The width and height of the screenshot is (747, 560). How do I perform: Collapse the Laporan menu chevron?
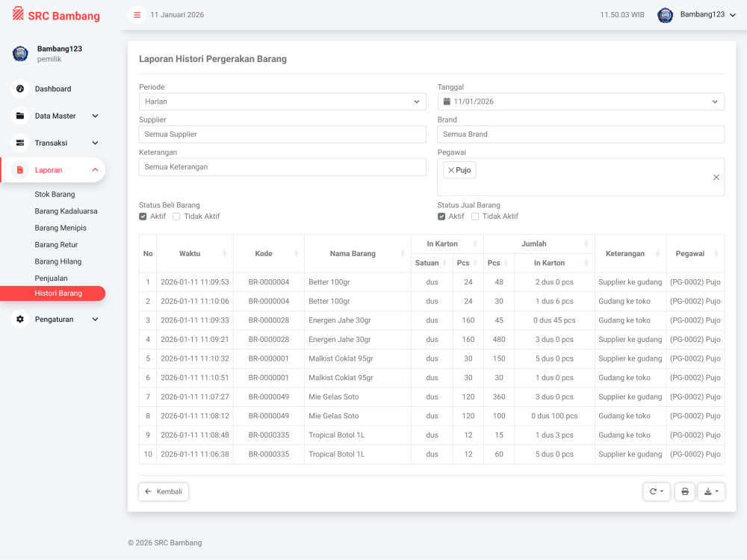96,170
